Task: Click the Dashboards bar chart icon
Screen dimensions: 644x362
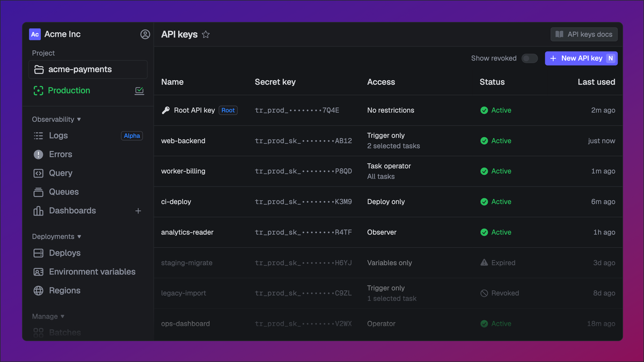Action: point(38,211)
